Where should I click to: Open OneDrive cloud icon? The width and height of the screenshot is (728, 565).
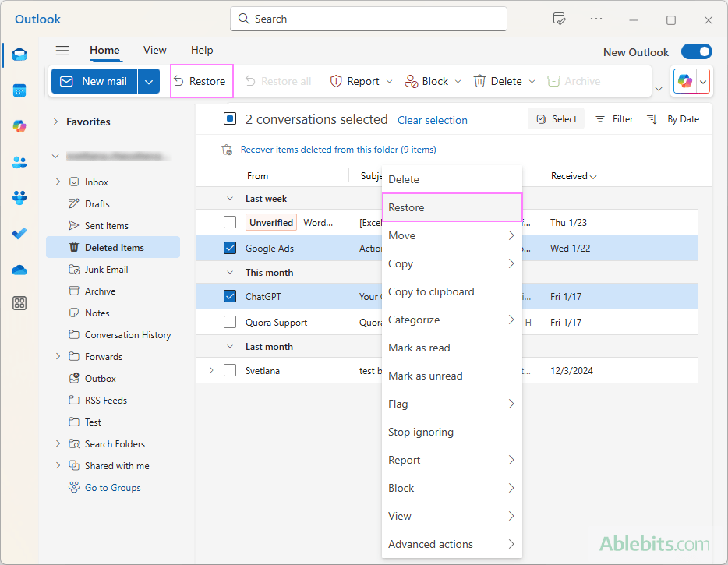19,270
